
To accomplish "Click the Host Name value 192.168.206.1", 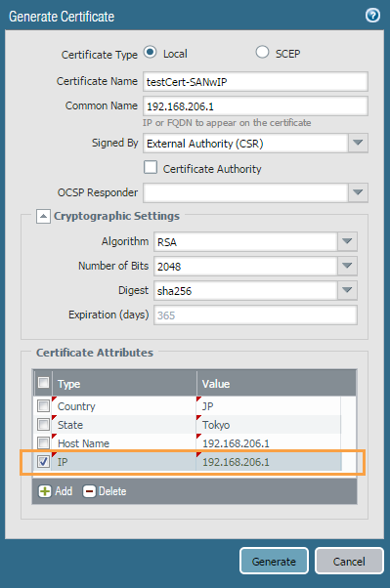I will 269,442.
